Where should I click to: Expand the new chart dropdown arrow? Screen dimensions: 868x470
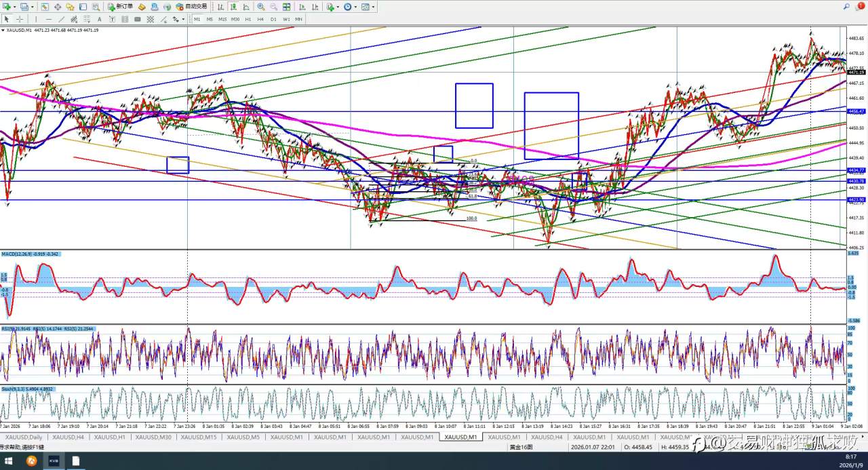tap(15, 7)
